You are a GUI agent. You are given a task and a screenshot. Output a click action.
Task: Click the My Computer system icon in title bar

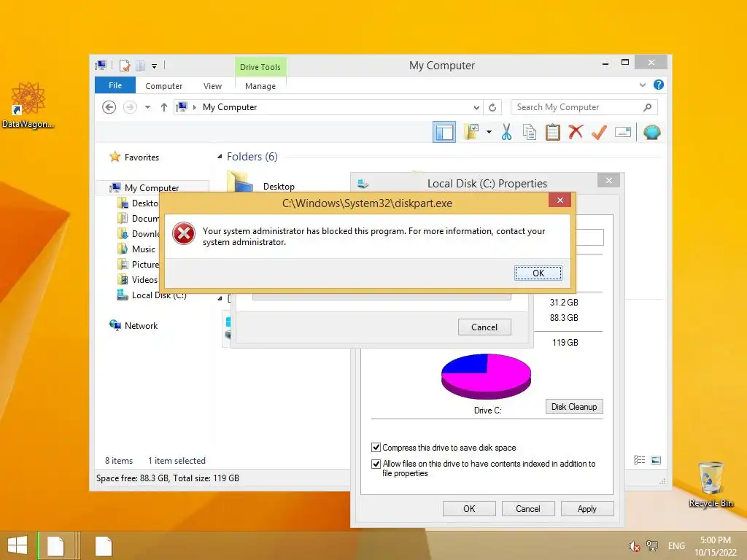click(101, 65)
